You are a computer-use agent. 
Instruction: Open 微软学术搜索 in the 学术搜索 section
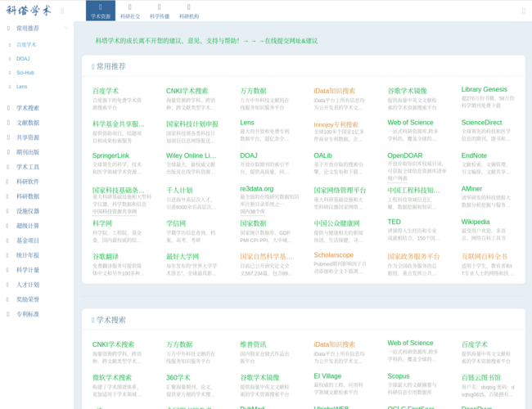pyautogui.click(x=112, y=377)
